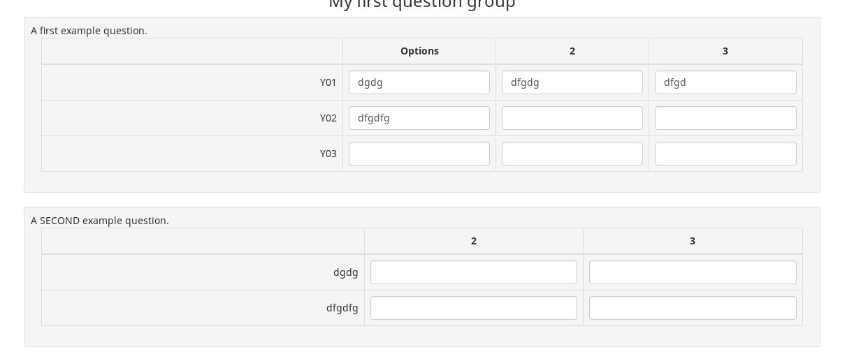Click Y01 Options field containing dgdg

pos(419,82)
